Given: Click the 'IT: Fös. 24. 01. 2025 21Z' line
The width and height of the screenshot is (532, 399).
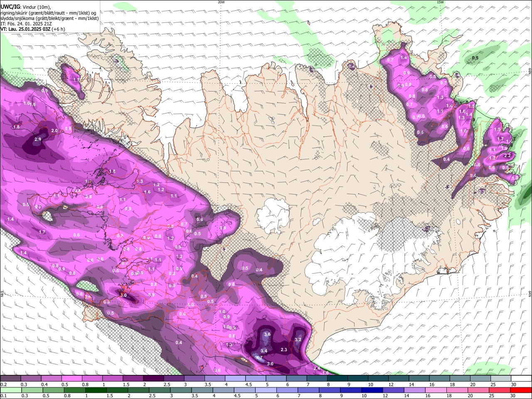Looking at the screenshot, I should coord(26,24).
